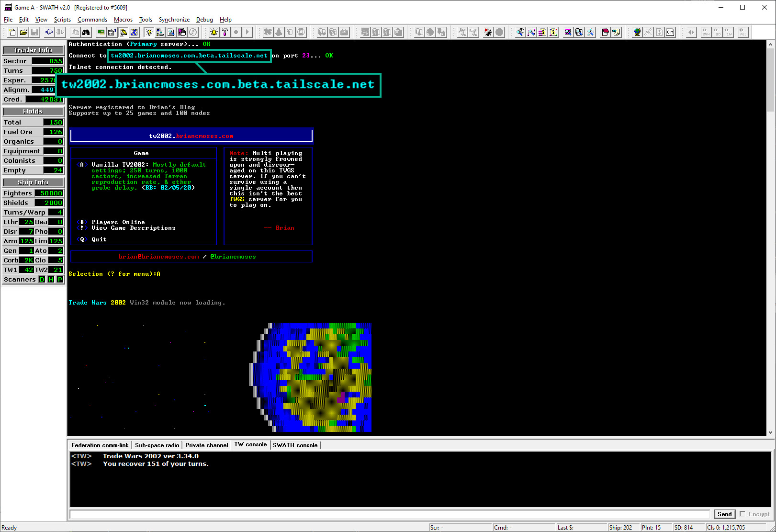This screenshot has width=776, height=532.
Task: Click the magnifier over document icon
Action: (x=171, y=32)
